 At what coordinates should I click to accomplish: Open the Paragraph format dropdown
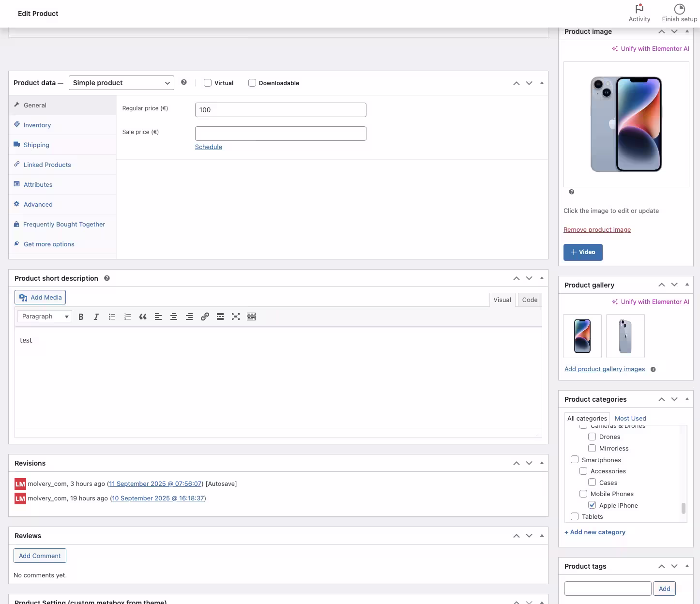[45, 317]
